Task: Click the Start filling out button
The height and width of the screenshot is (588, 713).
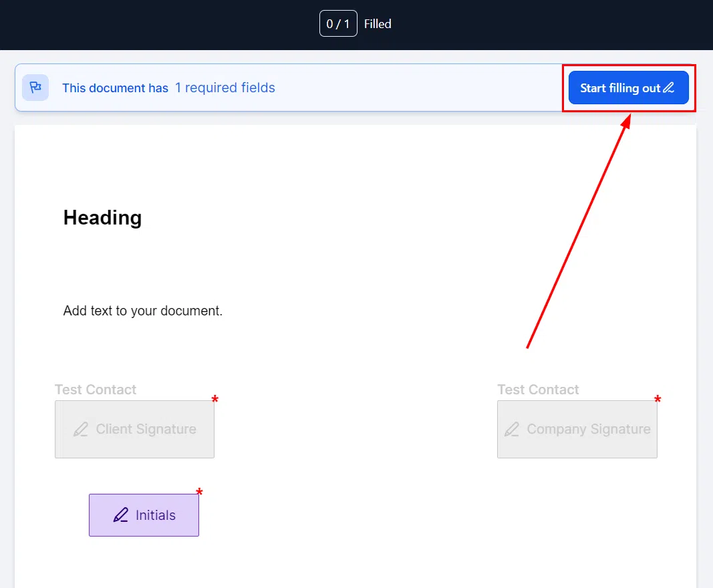Action: click(628, 88)
